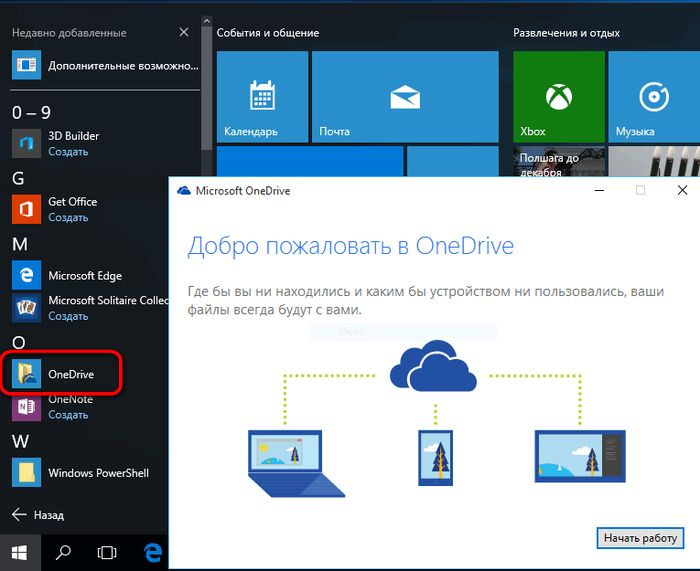The height and width of the screenshot is (571, 700).
Task: Click the 'Начать работу' button
Action: [640, 538]
